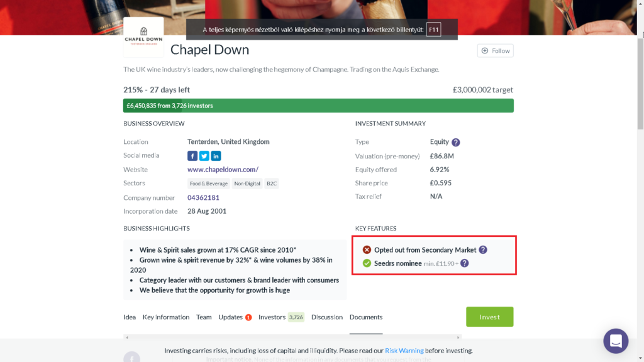View the Investors tab

(272, 317)
